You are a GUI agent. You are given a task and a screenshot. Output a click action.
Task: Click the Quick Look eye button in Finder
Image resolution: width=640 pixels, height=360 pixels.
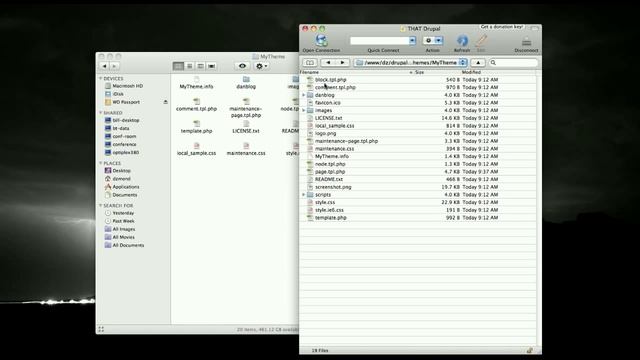pyautogui.click(x=242, y=66)
